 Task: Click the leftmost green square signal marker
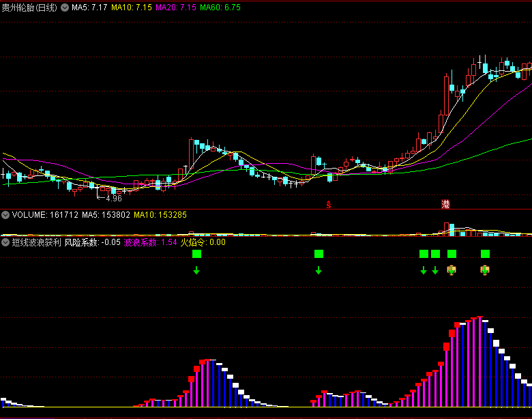[197, 254]
